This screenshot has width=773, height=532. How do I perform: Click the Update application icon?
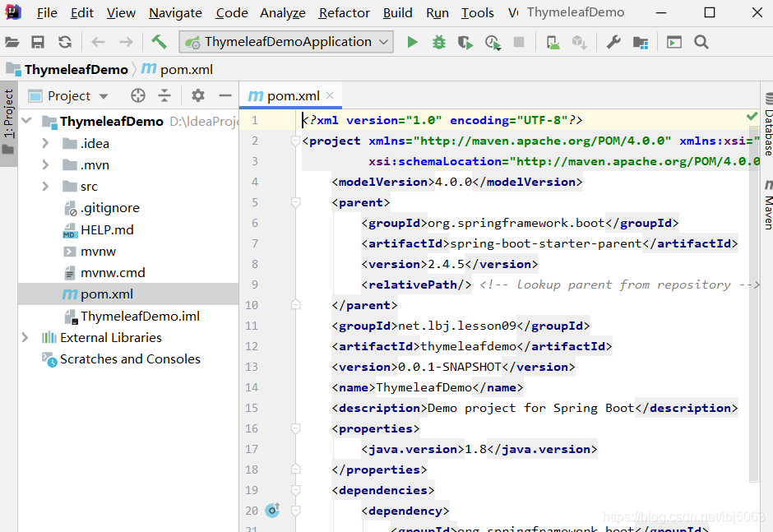[x=553, y=43]
